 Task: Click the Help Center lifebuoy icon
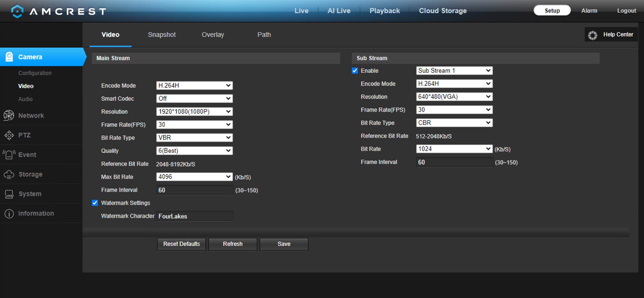pyautogui.click(x=593, y=35)
